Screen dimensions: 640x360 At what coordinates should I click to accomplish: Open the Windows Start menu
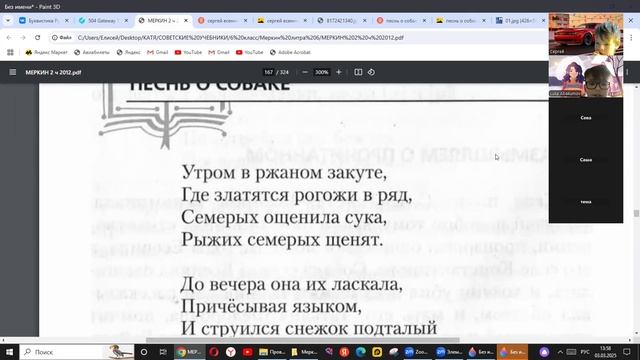(x=9, y=352)
